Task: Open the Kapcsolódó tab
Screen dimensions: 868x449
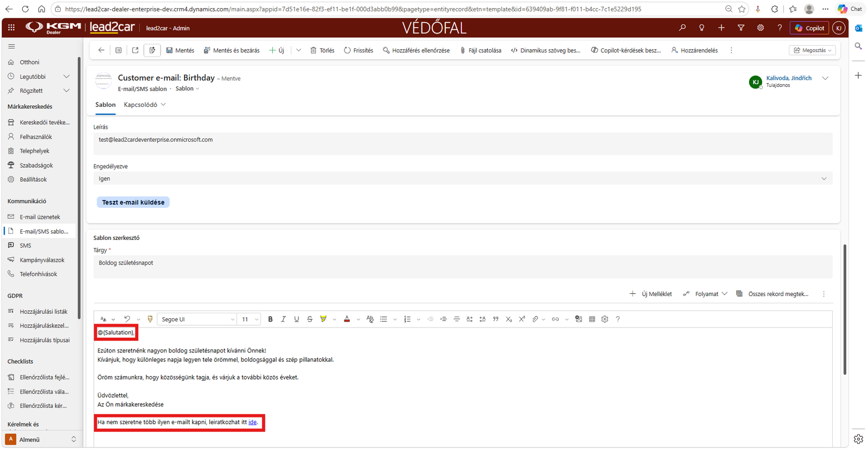Action: point(144,105)
